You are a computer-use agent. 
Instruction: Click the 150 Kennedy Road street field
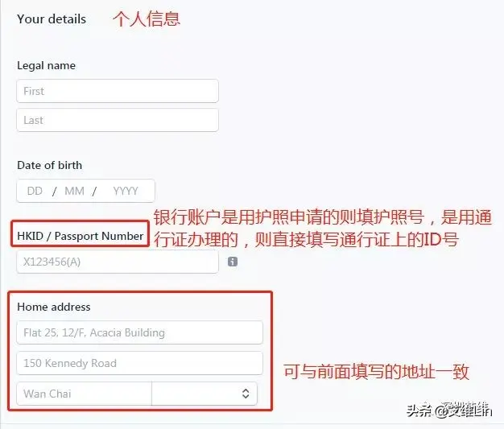coord(140,363)
